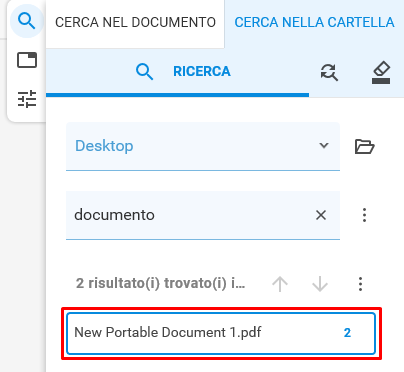This screenshot has height=372, width=404.
Task: Click the RICERCA button
Action: [x=177, y=72]
